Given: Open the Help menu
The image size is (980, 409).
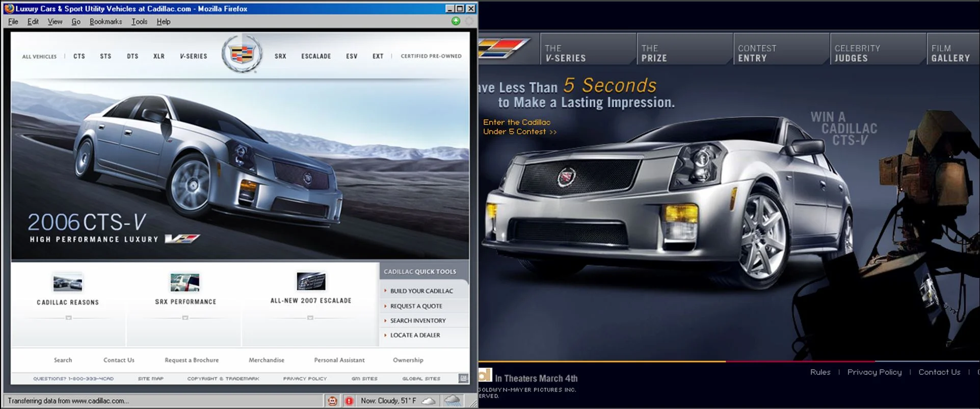Looking at the screenshot, I should pyautogui.click(x=164, y=21).
